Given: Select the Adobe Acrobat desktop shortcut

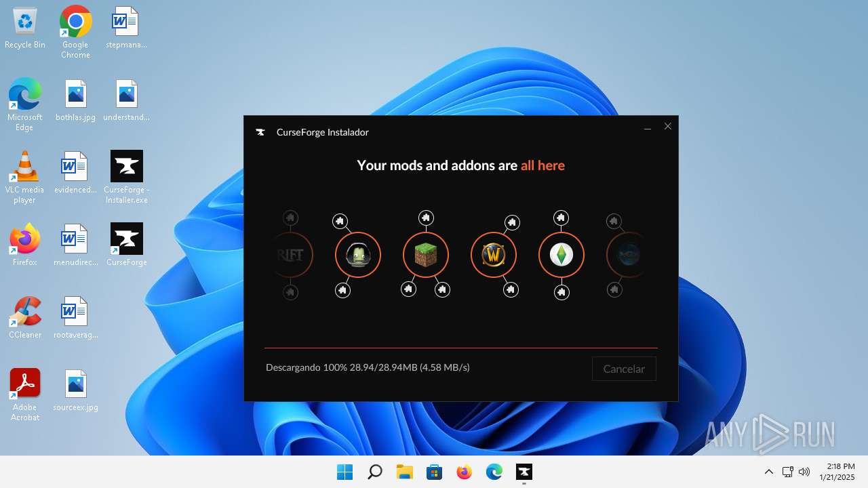Looking at the screenshot, I should [x=25, y=394].
